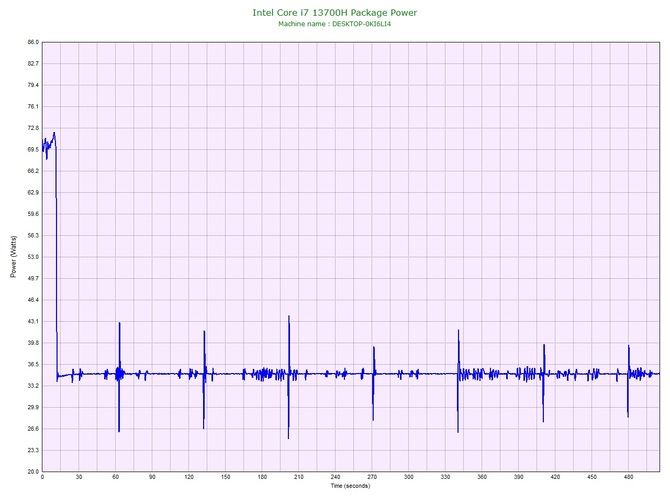Click the 'Power (Watts)' y-axis label

tap(13, 256)
